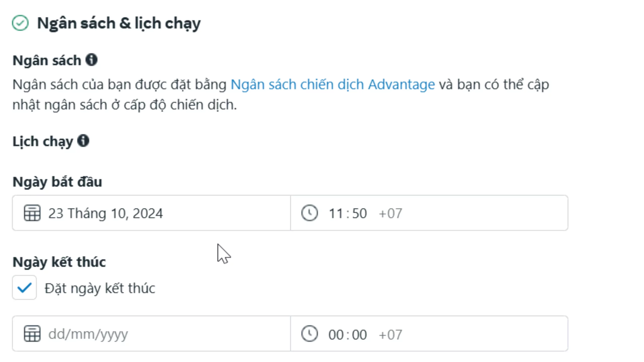Screen dimensions: 644x362
Task: Untick the Đặt ngày kết thúc checkbox
Action: (x=24, y=288)
